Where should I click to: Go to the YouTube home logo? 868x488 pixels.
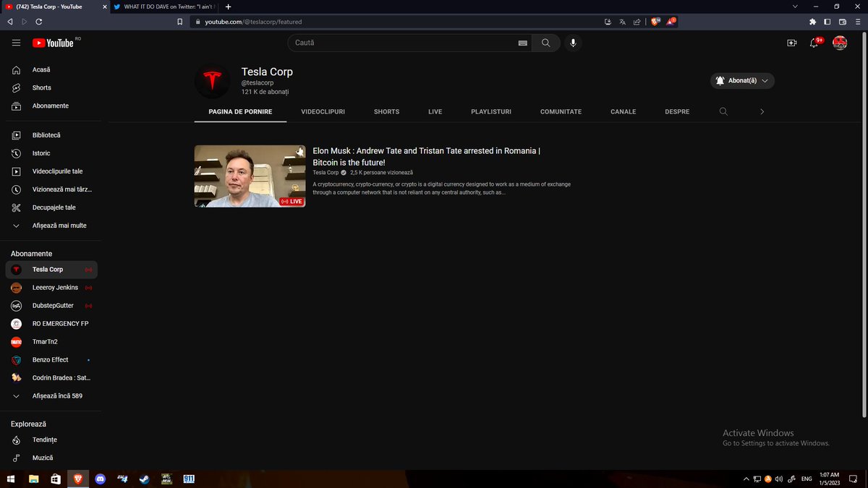[53, 43]
